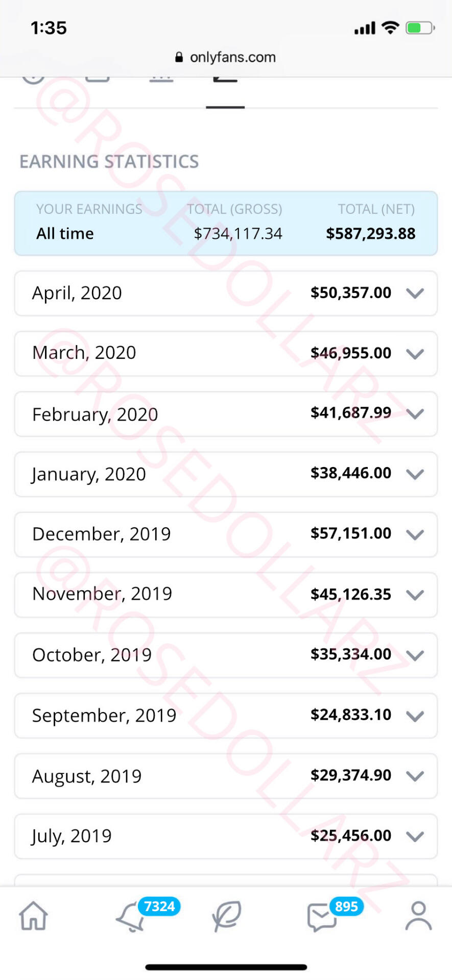Expand the July, 2019 chevron
This screenshot has width=452, height=980.
tap(415, 836)
